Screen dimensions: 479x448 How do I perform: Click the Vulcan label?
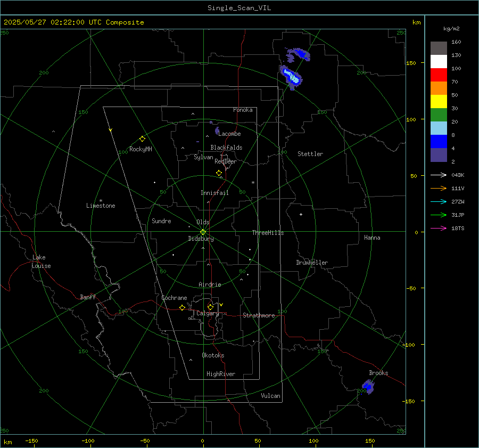[270, 396]
